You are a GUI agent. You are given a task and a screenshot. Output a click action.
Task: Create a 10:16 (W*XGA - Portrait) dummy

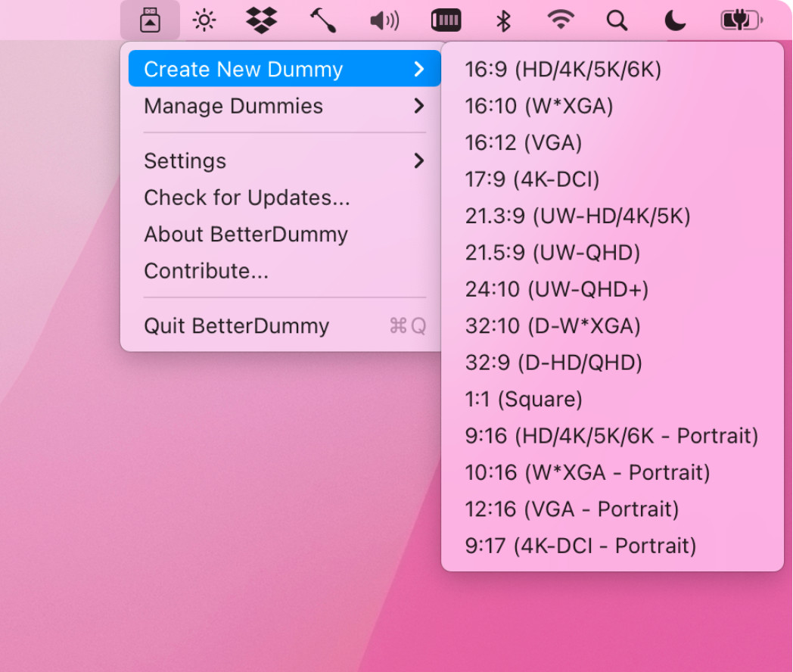point(612,472)
